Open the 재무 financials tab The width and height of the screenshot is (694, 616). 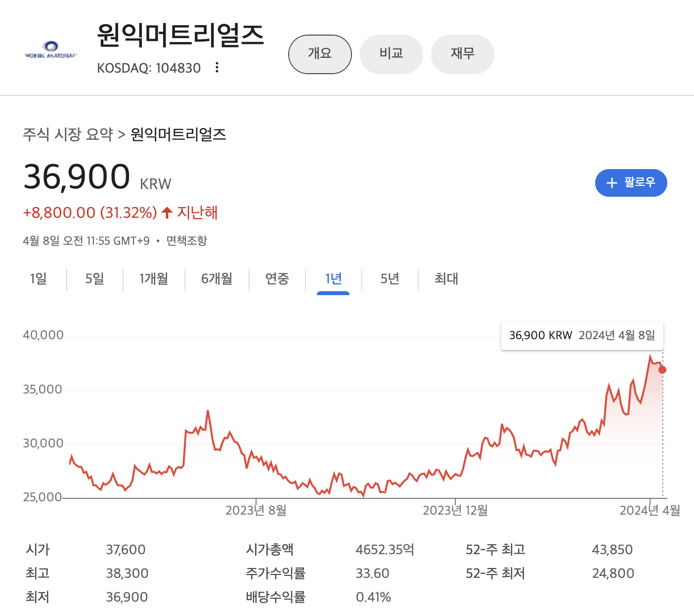pos(463,54)
